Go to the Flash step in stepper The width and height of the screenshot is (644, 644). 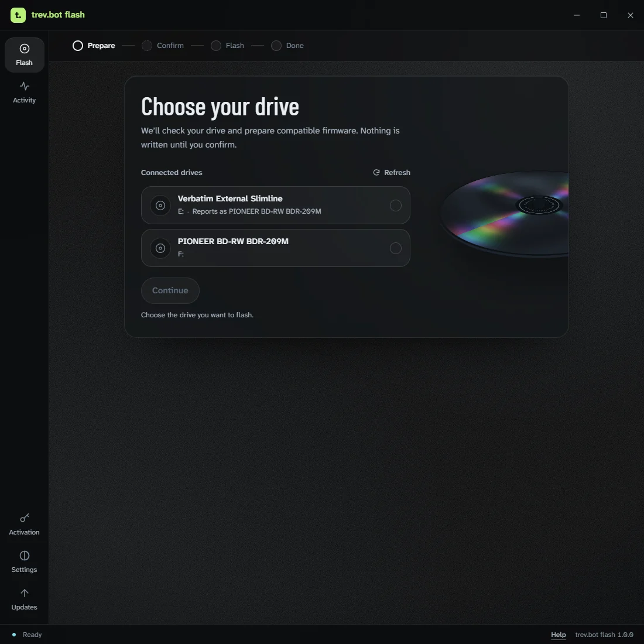[227, 46]
